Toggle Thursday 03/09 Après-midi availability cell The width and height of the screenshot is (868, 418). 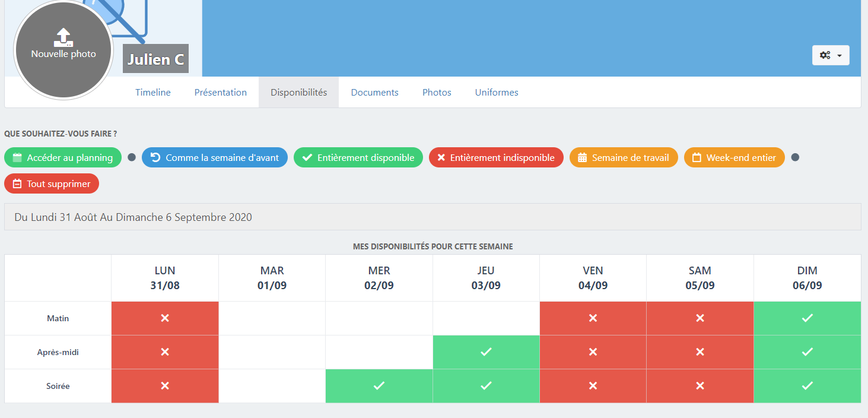[486, 352]
